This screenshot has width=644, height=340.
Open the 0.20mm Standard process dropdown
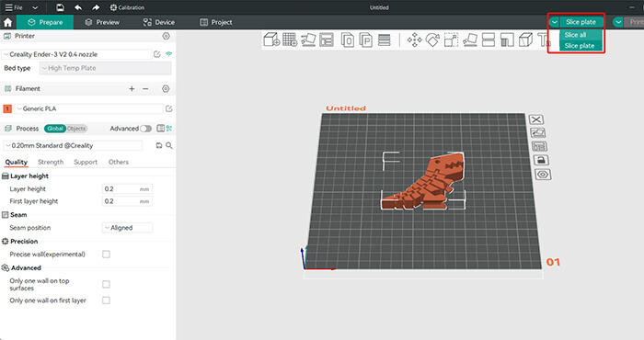(x=73, y=145)
